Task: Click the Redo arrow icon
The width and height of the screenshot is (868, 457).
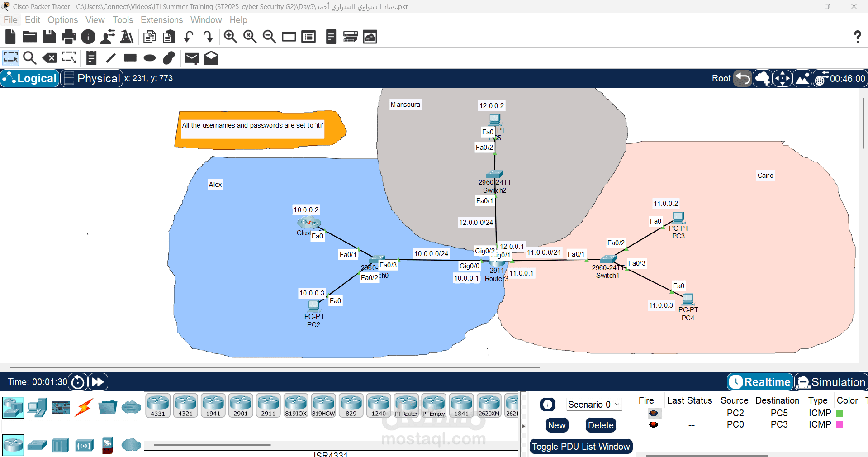Action: (208, 37)
